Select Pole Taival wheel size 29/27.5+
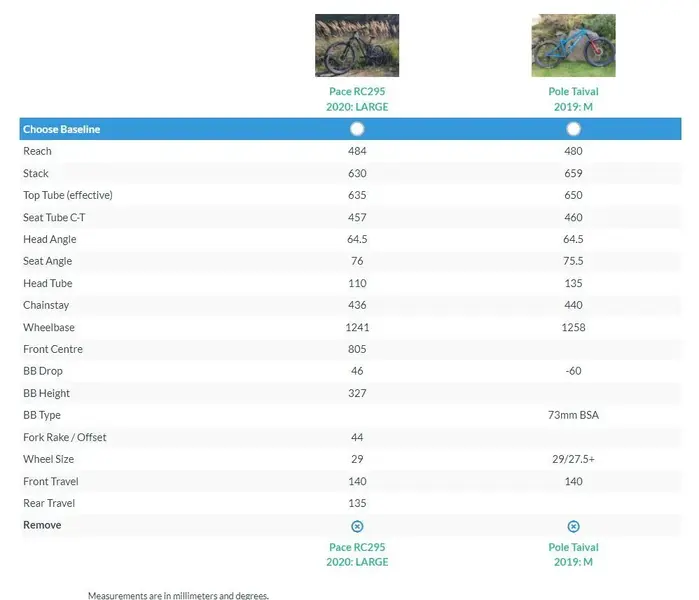Image resolution: width=699 pixels, height=600 pixels. coord(573,459)
